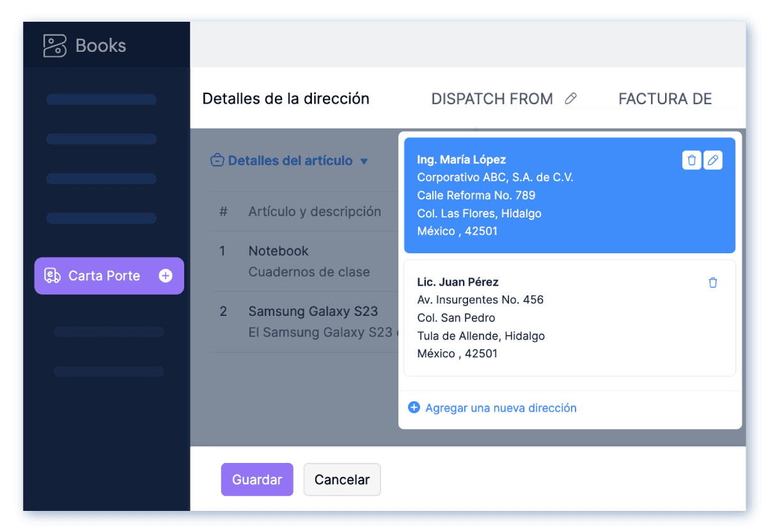768x532 pixels.
Task: Open Agregar una nueva dirección
Action: (500, 408)
